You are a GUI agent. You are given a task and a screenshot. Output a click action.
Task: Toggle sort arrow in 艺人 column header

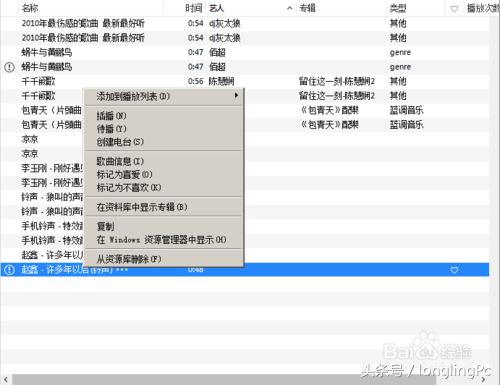(x=290, y=9)
